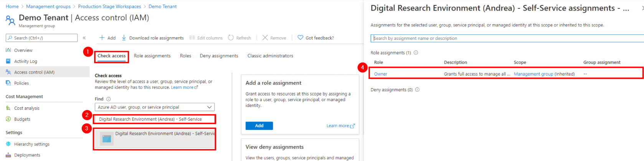Open Cost analysis in sidebar
This screenshot has height=161, width=644.
pos(27,108)
